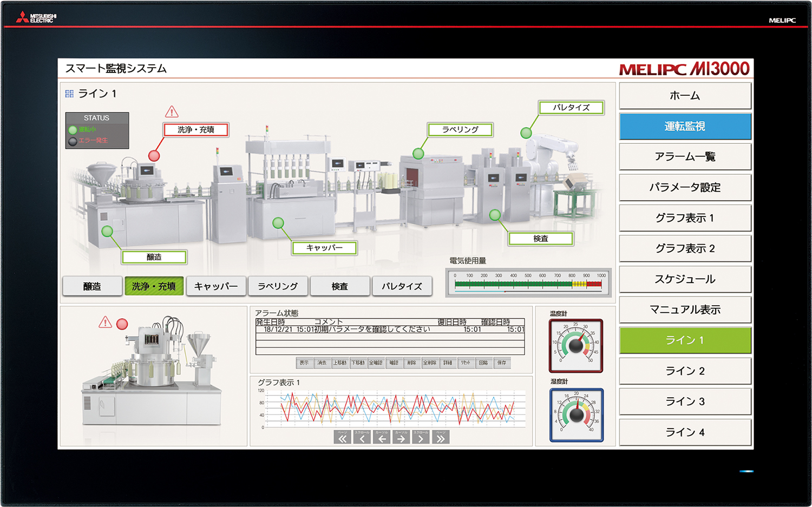
Task: Switch to ライン 1
Action: 685,340
